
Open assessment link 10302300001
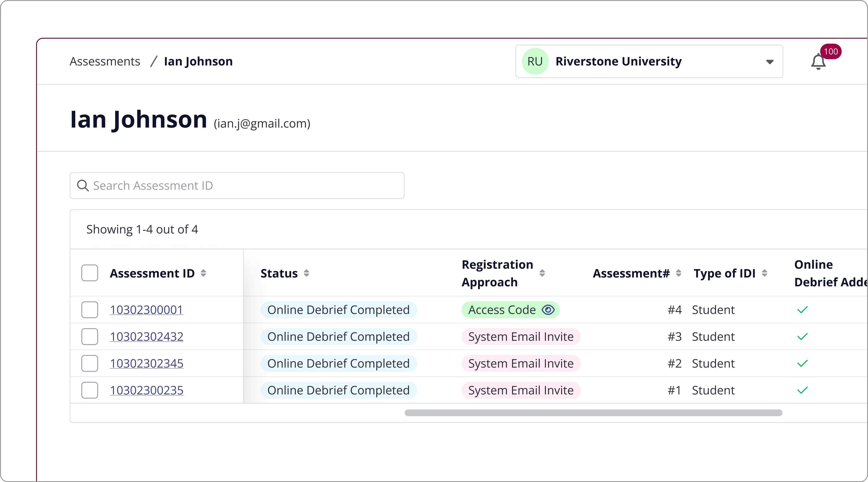[x=147, y=310]
